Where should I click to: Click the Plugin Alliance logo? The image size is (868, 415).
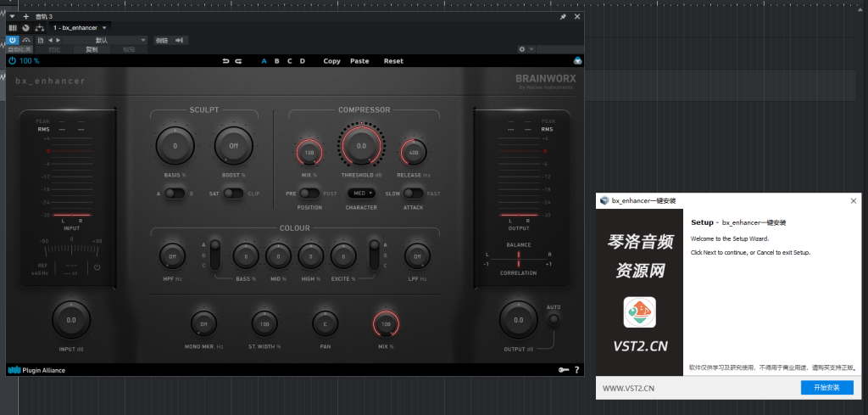pyautogui.click(x=36, y=370)
